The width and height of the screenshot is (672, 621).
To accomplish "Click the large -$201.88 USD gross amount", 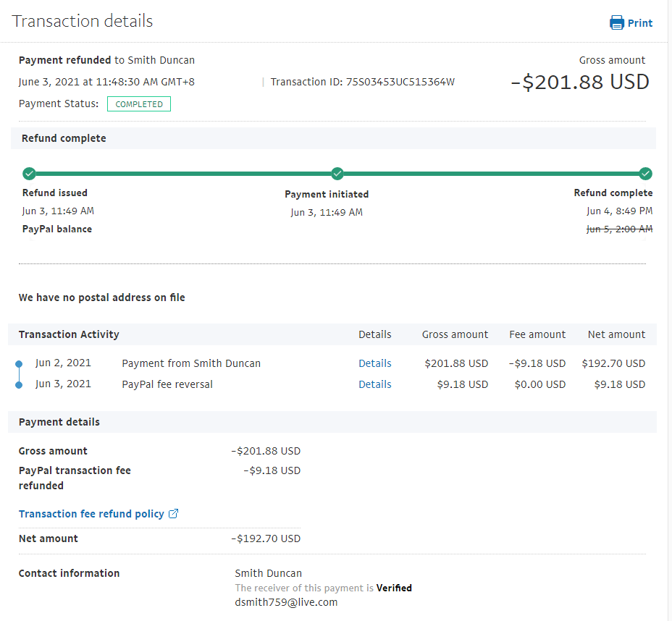I will 579,83.
